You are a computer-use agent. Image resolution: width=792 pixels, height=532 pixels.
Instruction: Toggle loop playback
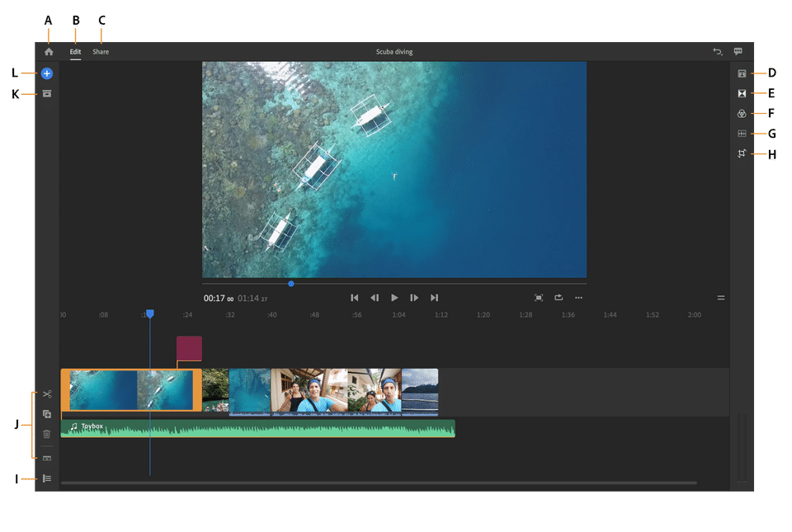pyautogui.click(x=559, y=298)
